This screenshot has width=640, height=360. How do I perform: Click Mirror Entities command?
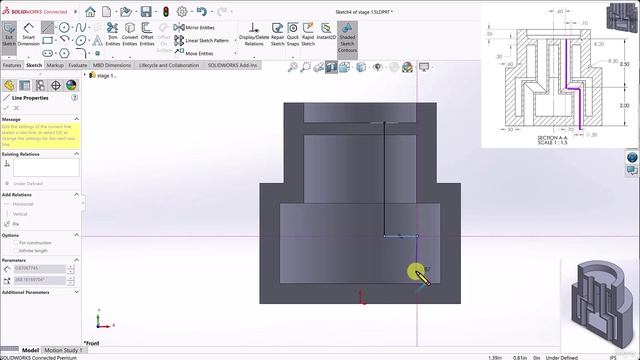(x=194, y=27)
